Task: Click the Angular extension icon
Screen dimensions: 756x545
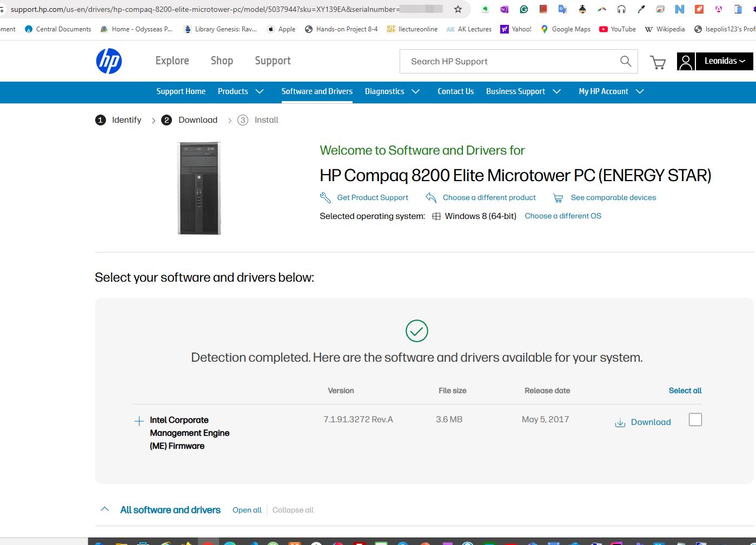Action: [719, 9]
